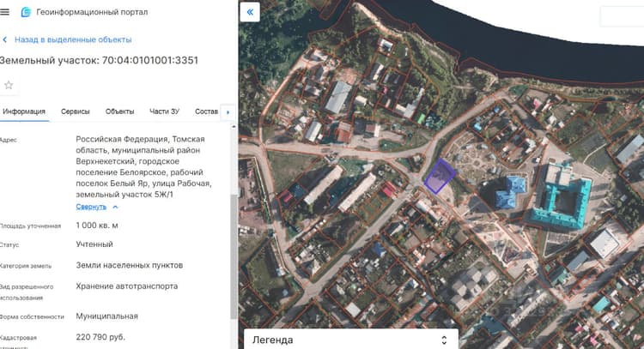
Task: Click the blue-roofed building on the map
Action: pyautogui.click(x=510, y=192)
